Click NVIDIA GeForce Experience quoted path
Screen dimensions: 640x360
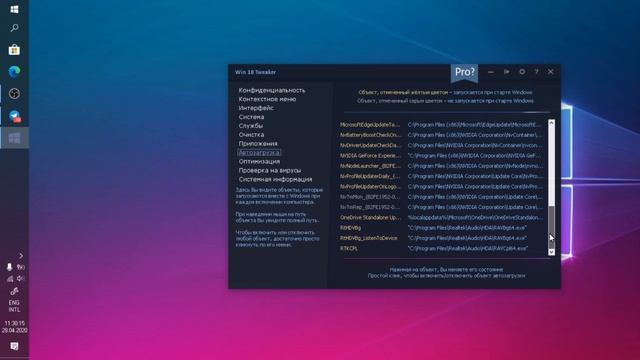[x=476, y=156]
